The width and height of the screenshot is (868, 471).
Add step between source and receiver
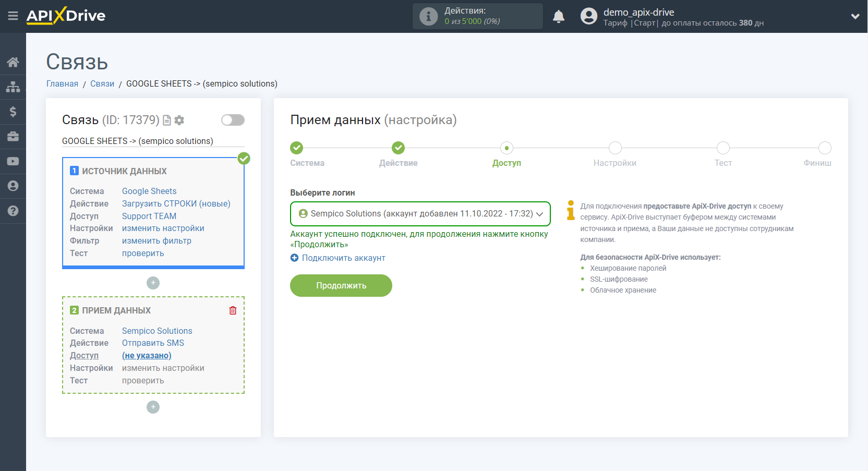(x=153, y=283)
